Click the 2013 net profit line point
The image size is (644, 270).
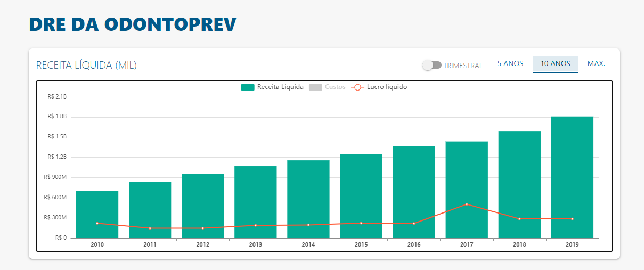coord(255,225)
